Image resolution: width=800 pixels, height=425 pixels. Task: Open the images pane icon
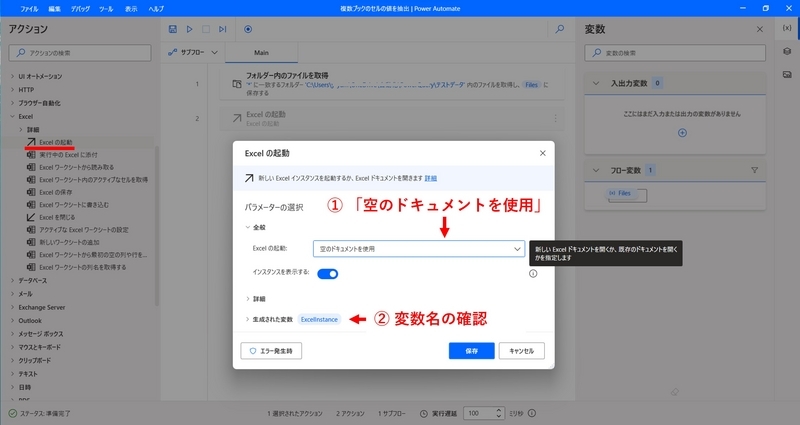pyautogui.click(x=787, y=74)
